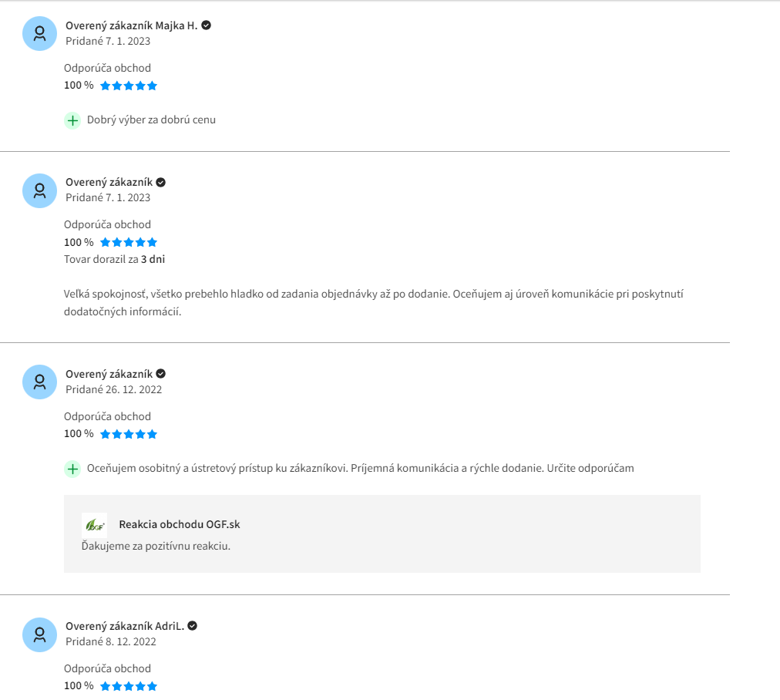Viewport: 780px width, 700px height.
Task: Click the OGF shop logo in the reply
Action: click(x=94, y=525)
